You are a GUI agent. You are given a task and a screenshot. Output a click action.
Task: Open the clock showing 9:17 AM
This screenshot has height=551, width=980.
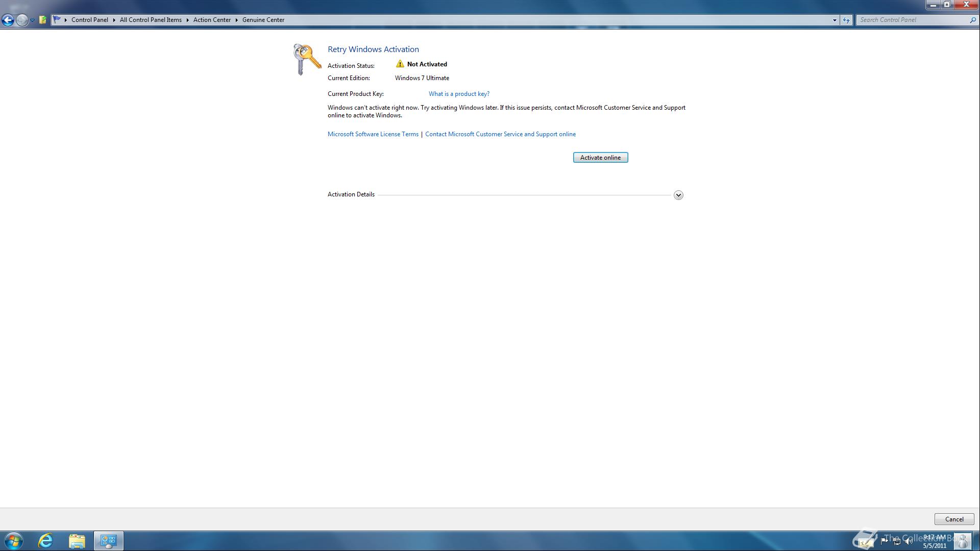click(x=935, y=541)
